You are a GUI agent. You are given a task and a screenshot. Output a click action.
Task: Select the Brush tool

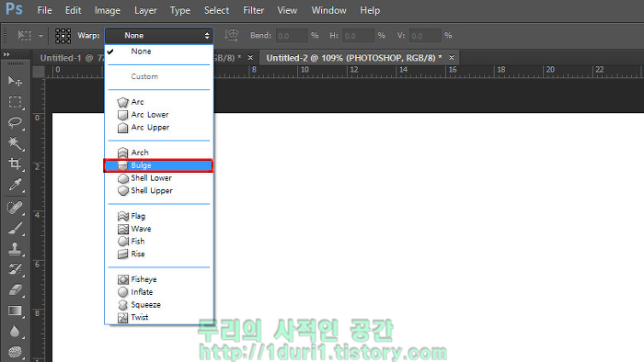click(x=15, y=229)
